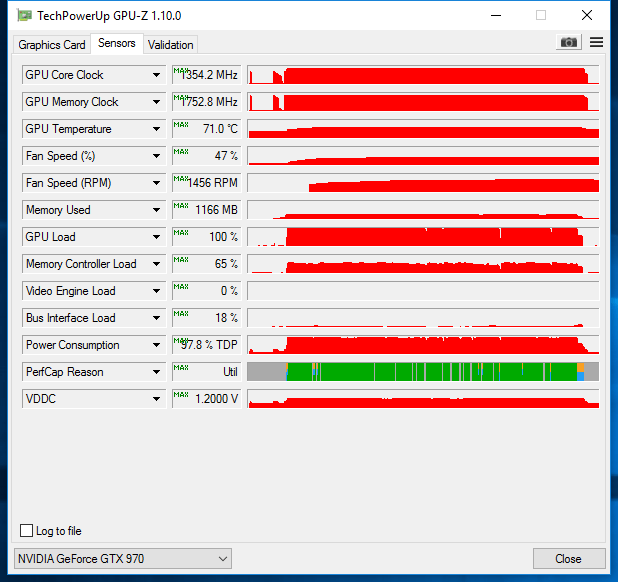Enable the Log to file checkbox
The width and height of the screenshot is (618, 582).
pos(27,531)
